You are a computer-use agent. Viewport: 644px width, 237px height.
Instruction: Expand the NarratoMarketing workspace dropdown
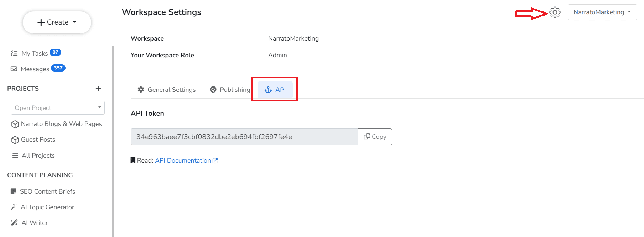tap(602, 12)
